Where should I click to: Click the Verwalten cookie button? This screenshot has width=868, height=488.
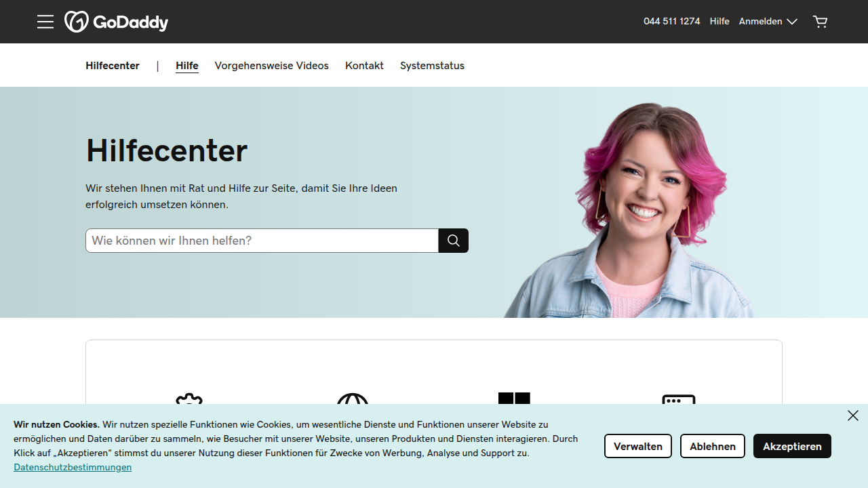[x=638, y=446]
